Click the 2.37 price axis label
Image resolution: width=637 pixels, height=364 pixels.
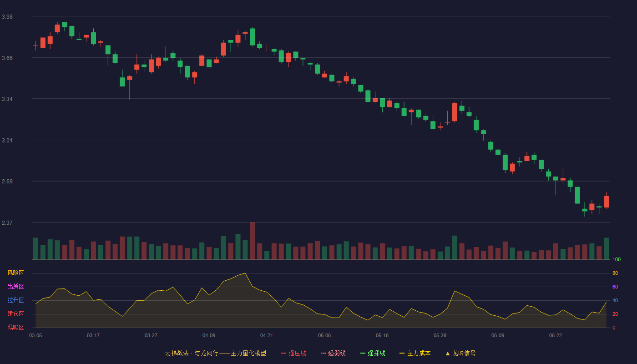tap(7, 222)
